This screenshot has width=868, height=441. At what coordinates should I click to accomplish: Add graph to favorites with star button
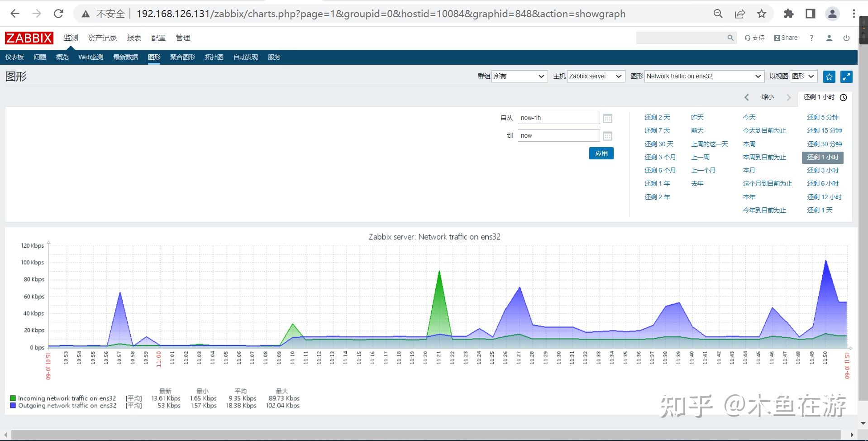(829, 77)
